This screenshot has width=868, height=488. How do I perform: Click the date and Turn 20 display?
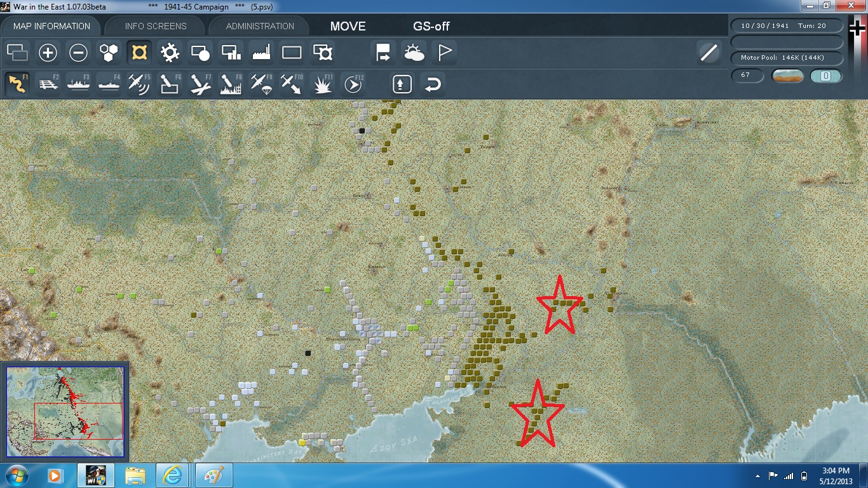787,26
